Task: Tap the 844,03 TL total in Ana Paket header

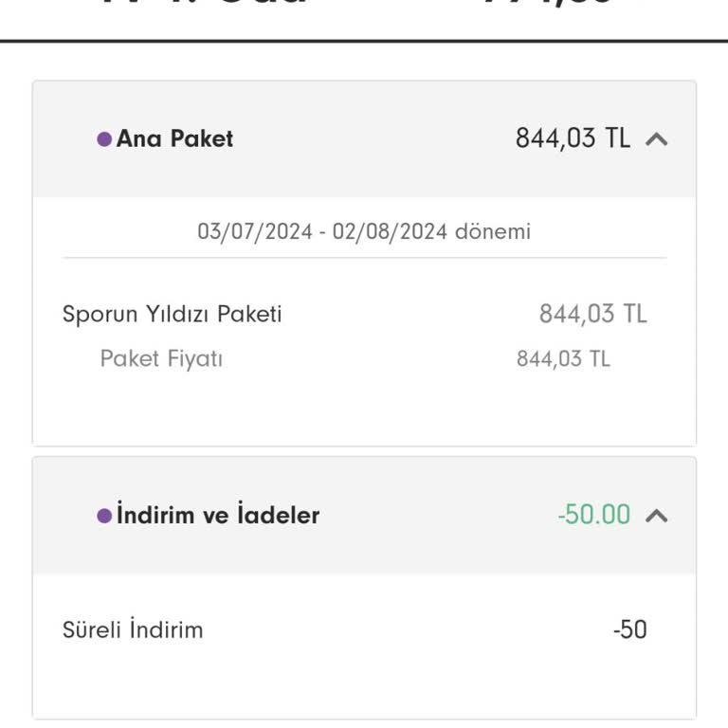Action: (573, 139)
